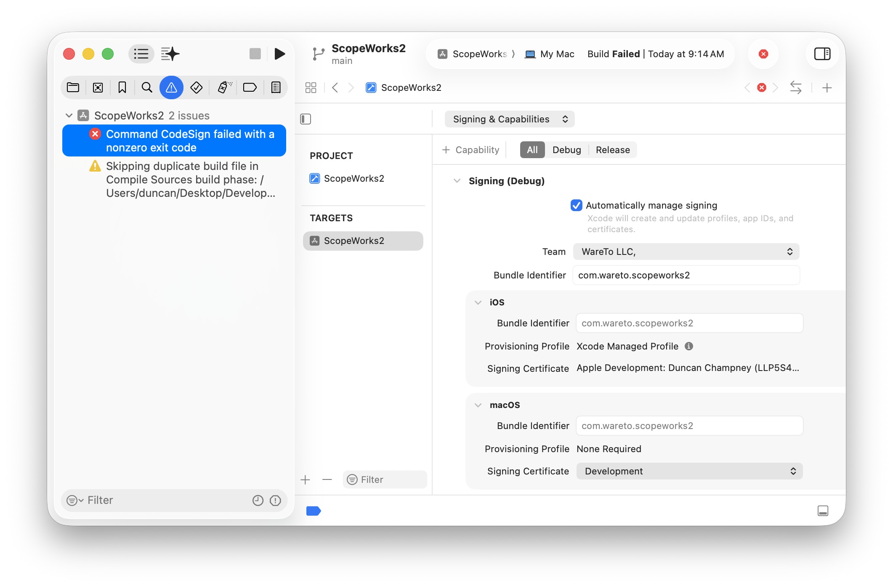Toggle the right inspector panel
Viewport: 893px width, 588px height.
tap(822, 54)
